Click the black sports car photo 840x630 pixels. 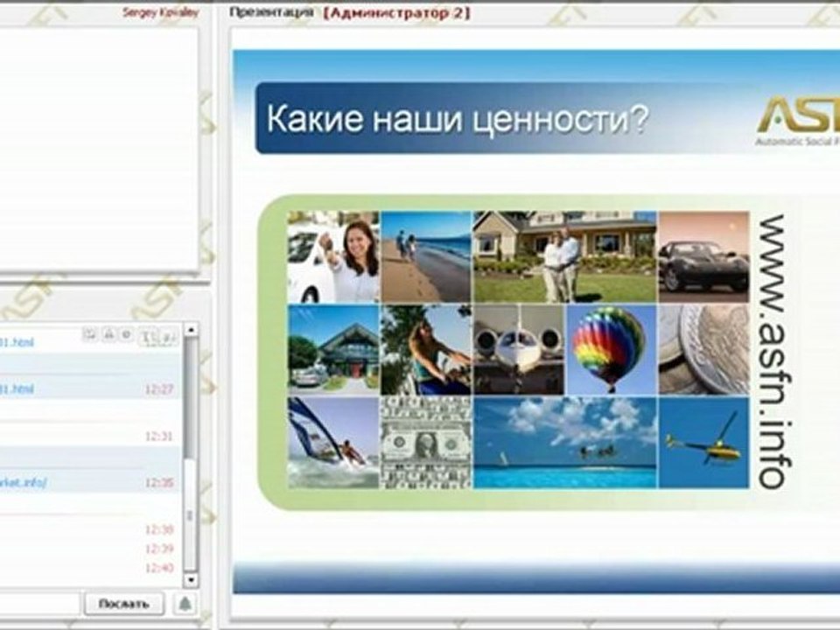703,256
